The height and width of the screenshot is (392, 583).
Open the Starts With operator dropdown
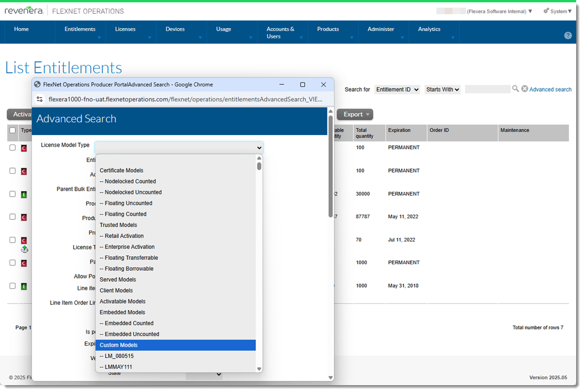442,90
